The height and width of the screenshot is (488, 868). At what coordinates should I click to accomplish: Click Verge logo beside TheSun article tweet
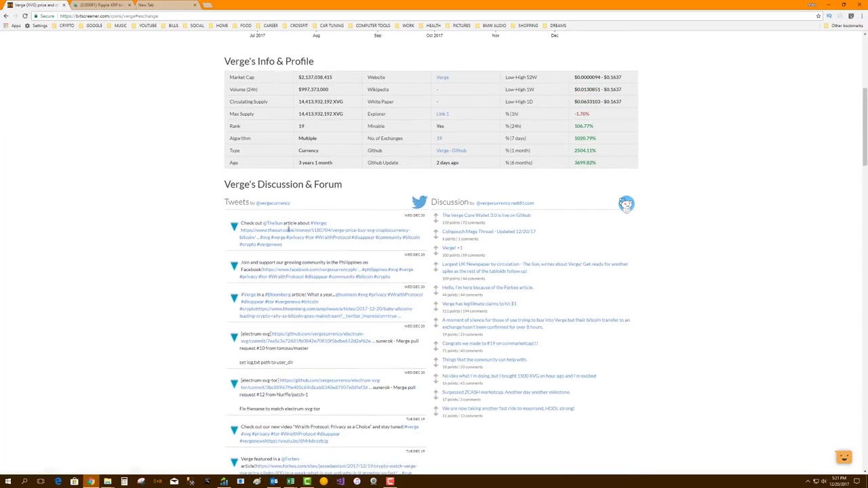coord(234,226)
